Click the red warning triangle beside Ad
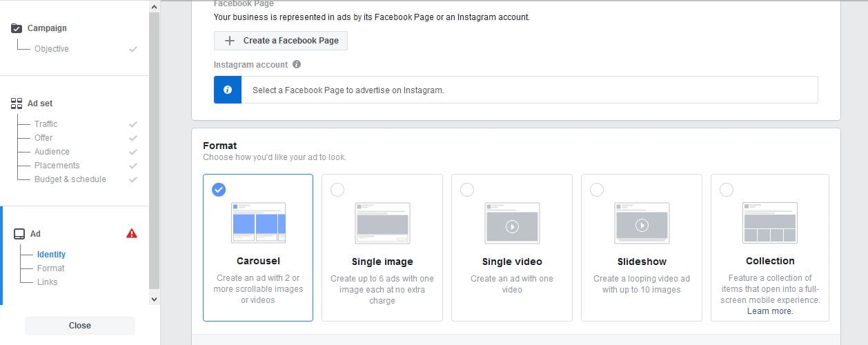The image size is (868, 345). (x=132, y=233)
